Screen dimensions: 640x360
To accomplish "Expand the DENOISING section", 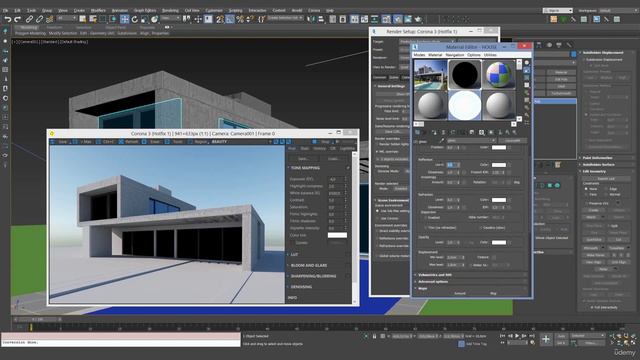I will point(301,287).
